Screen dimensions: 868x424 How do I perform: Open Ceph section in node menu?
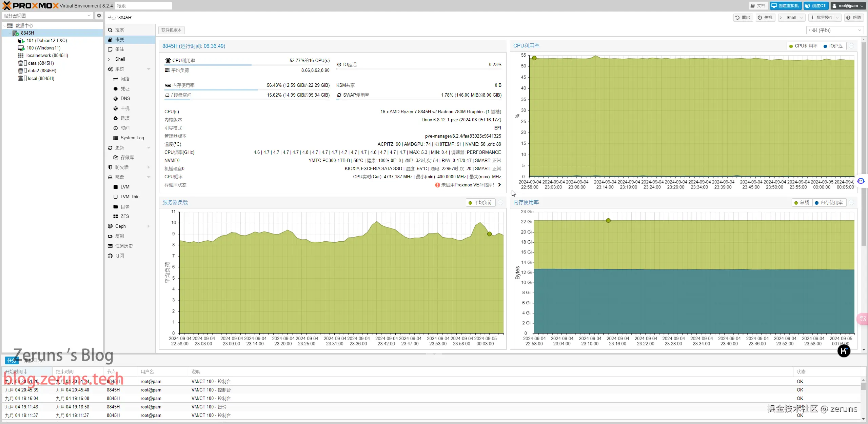coord(120,226)
